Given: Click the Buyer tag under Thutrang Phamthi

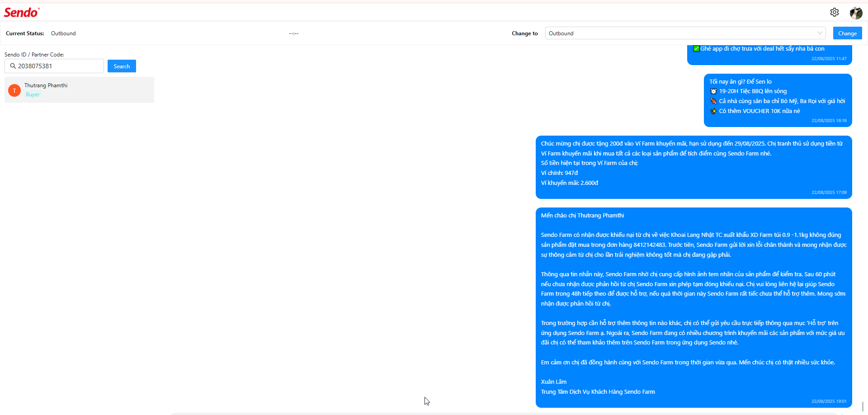Looking at the screenshot, I should click(33, 94).
